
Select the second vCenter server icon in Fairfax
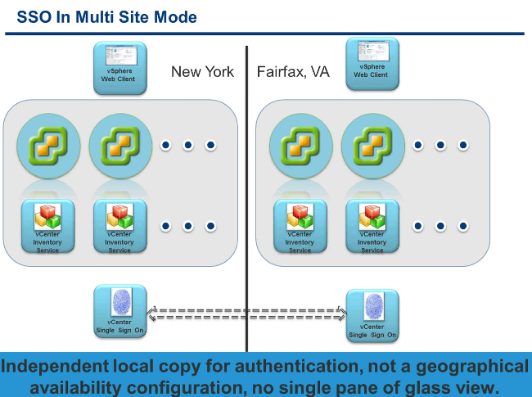(373, 146)
